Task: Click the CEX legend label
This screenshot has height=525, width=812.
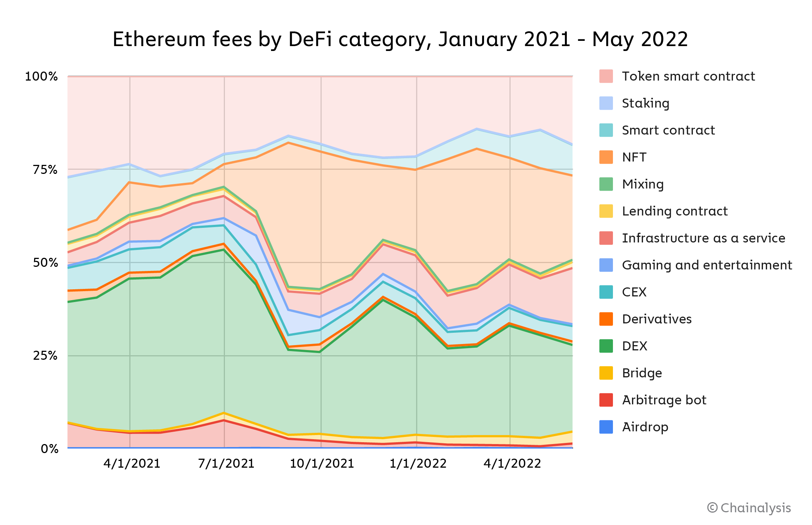Action: 634,292
